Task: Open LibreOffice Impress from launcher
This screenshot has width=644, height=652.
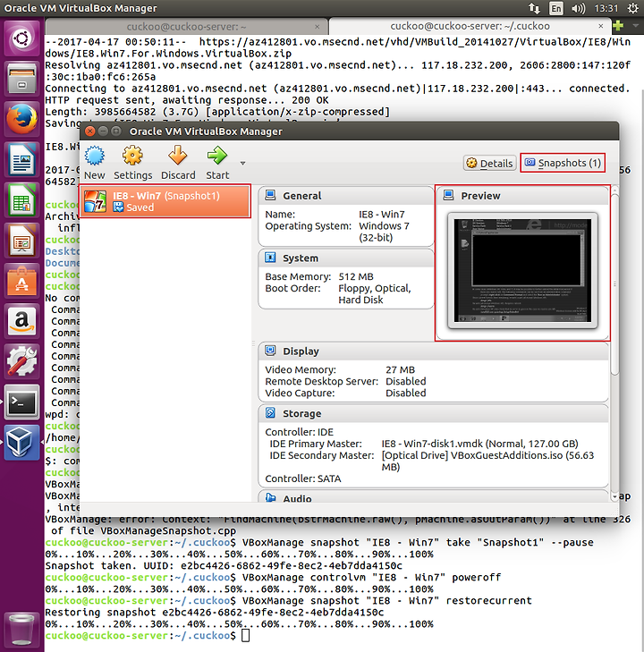Action: click(x=21, y=241)
